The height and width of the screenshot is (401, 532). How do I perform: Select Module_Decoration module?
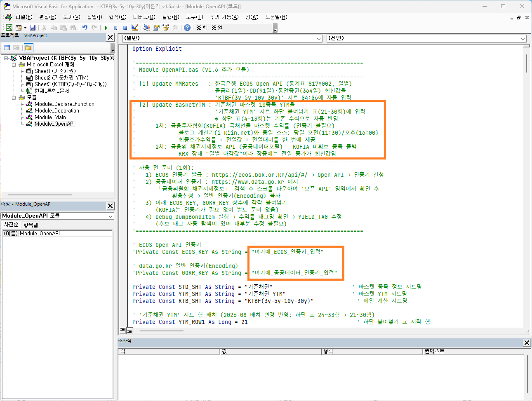(57, 111)
